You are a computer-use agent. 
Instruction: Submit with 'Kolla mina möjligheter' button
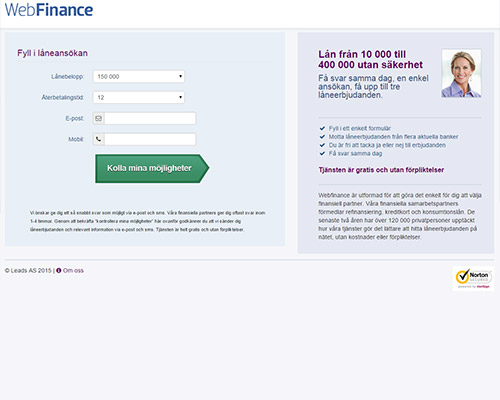pyautogui.click(x=152, y=168)
